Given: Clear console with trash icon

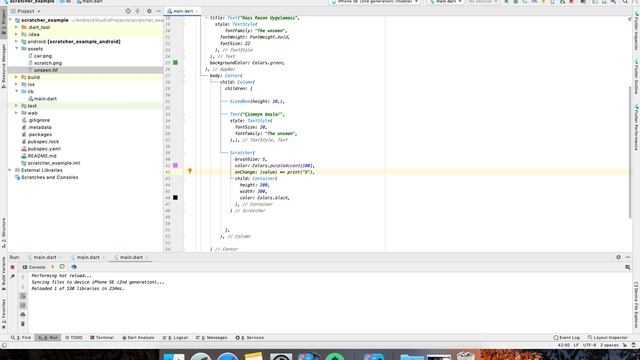Looking at the screenshot, I should (x=23, y=324).
